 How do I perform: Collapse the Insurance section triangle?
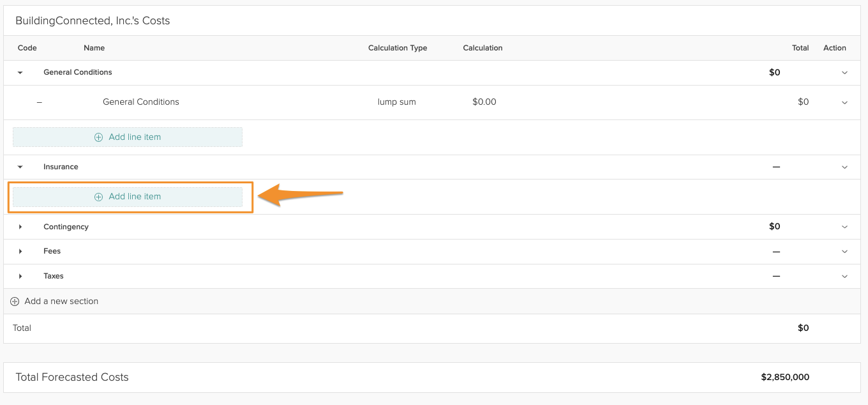[x=20, y=167]
